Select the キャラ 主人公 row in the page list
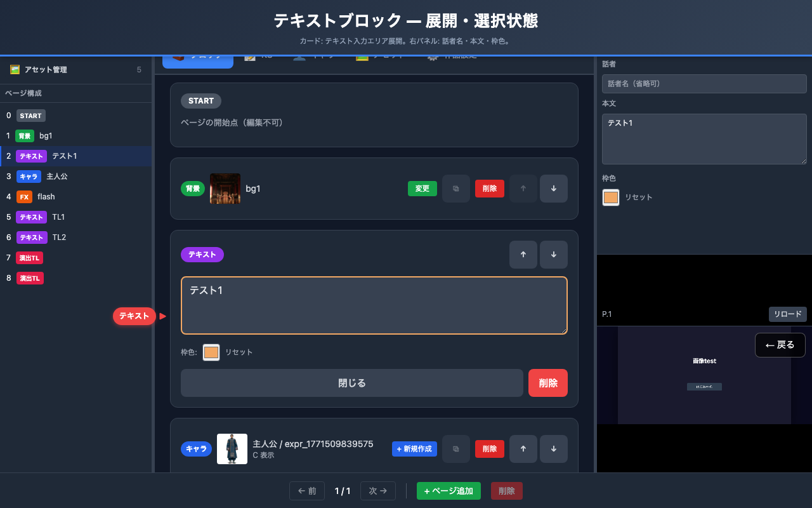The height and width of the screenshot is (508, 812). click(75, 177)
